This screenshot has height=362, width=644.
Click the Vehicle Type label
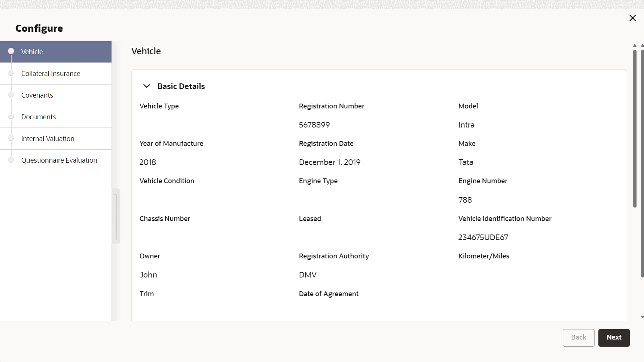159,106
